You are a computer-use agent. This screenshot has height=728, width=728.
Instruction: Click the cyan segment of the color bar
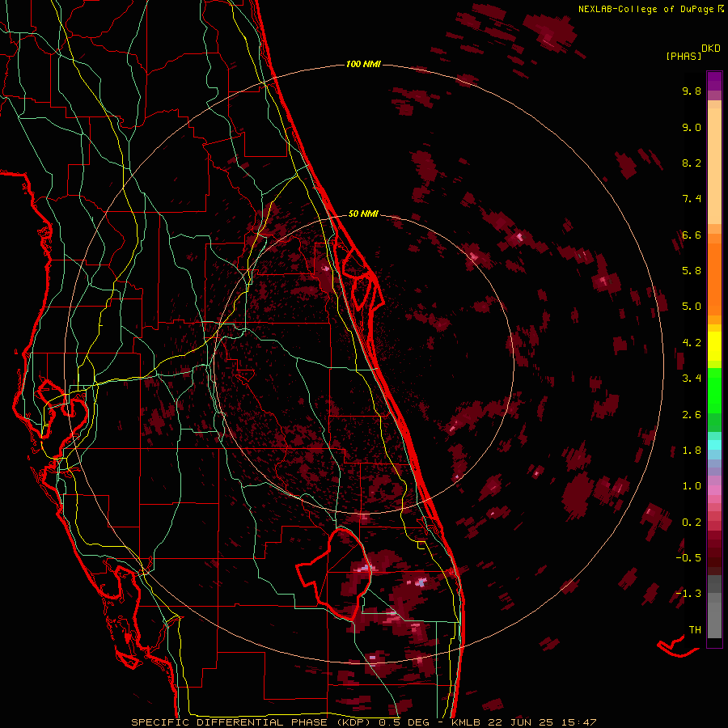coord(714,445)
